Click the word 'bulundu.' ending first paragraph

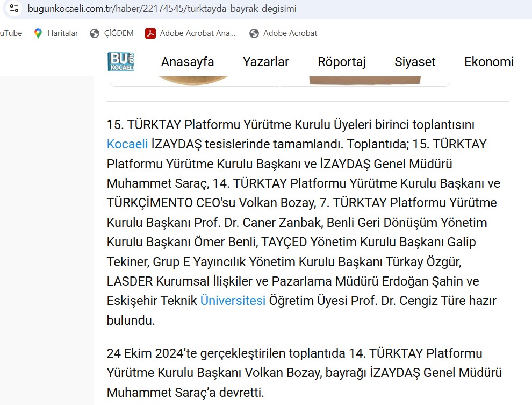[131, 321]
